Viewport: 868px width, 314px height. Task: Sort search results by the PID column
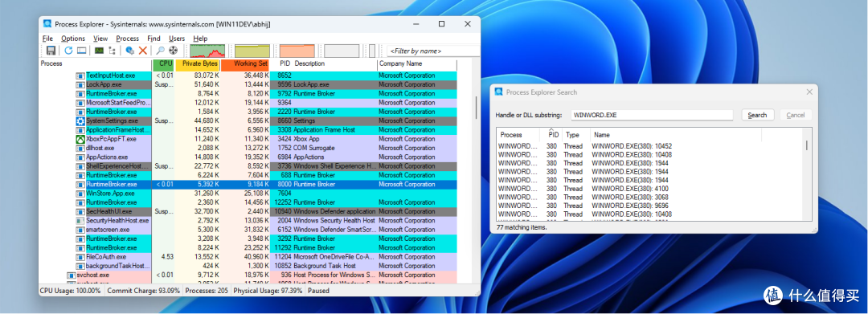[x=552, y=135]
